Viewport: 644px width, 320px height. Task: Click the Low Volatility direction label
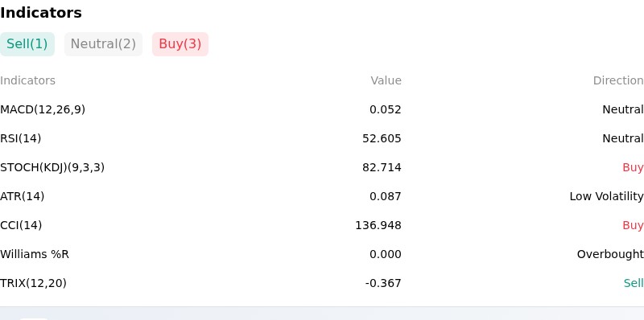[607, 196]
